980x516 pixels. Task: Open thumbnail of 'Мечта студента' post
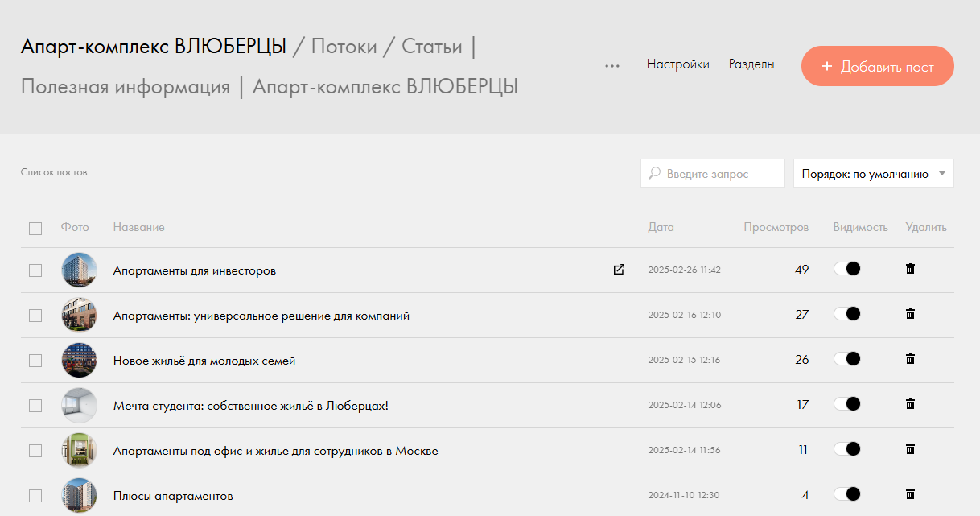(x=79, y=406)
